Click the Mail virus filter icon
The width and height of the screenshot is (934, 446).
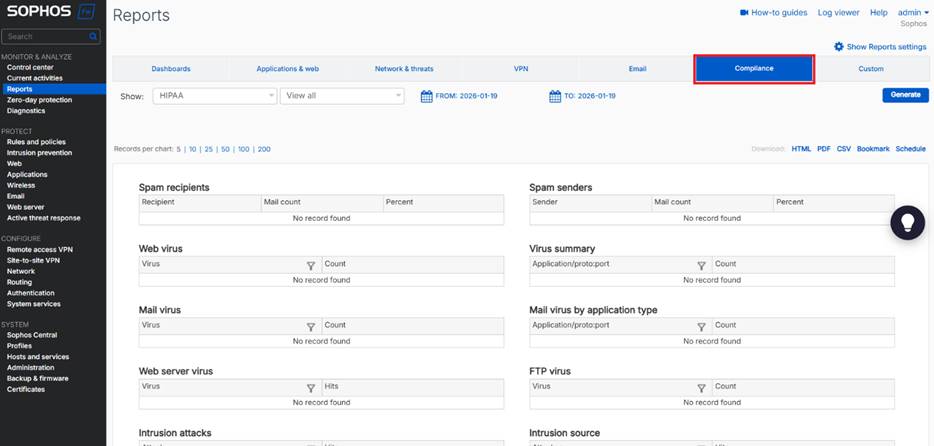(310, 326)
